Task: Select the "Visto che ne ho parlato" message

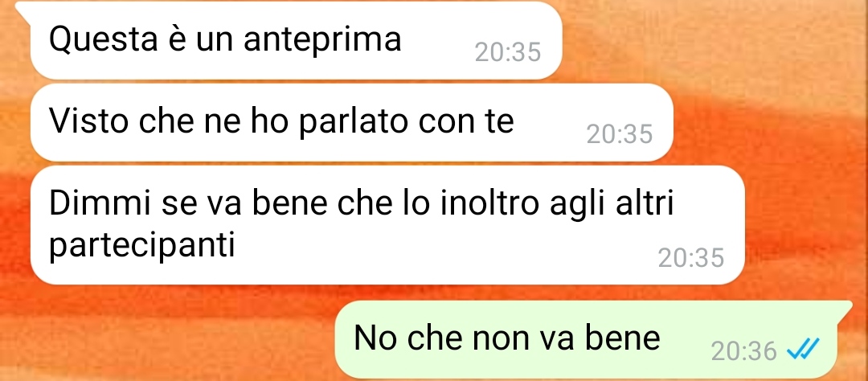Action: click(x=352, y=122)
